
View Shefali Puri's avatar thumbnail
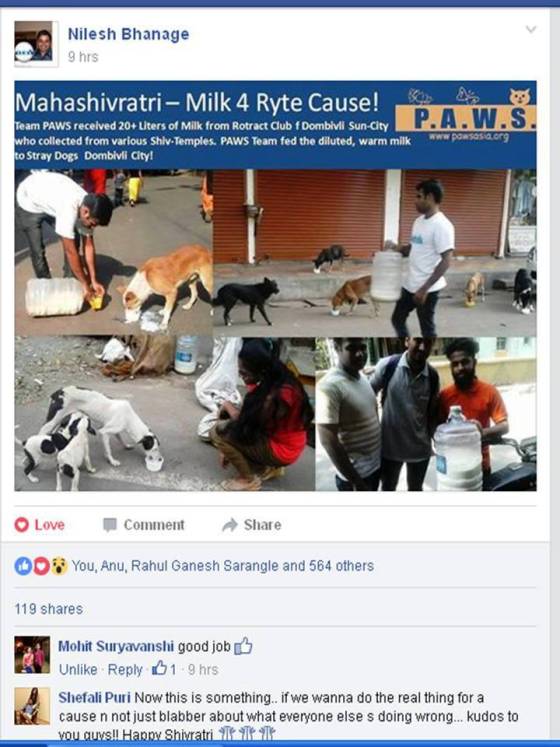click(x=32, y=706)
